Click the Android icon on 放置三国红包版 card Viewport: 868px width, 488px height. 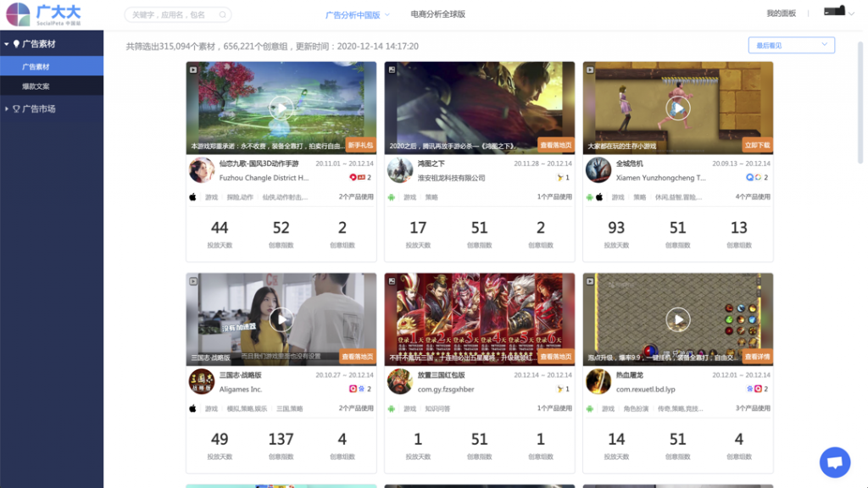click(x=392, y=408)
